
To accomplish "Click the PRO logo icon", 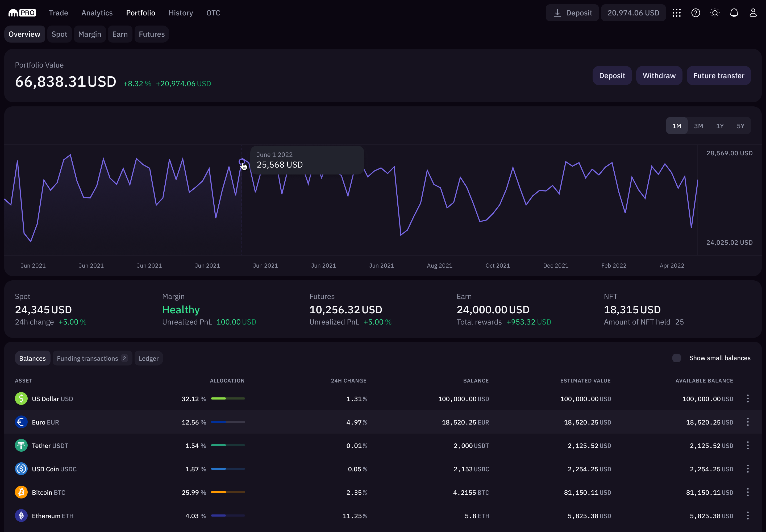I will [x=22, y=13].
